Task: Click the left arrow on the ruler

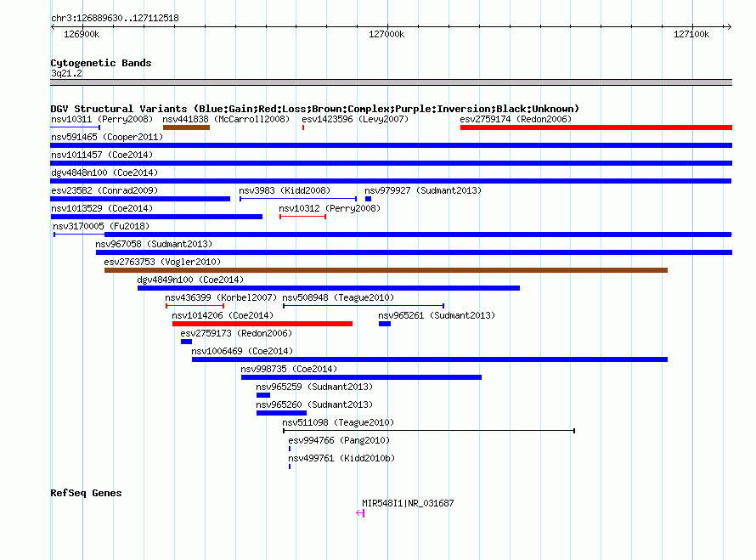Action: tap(53, 26)
